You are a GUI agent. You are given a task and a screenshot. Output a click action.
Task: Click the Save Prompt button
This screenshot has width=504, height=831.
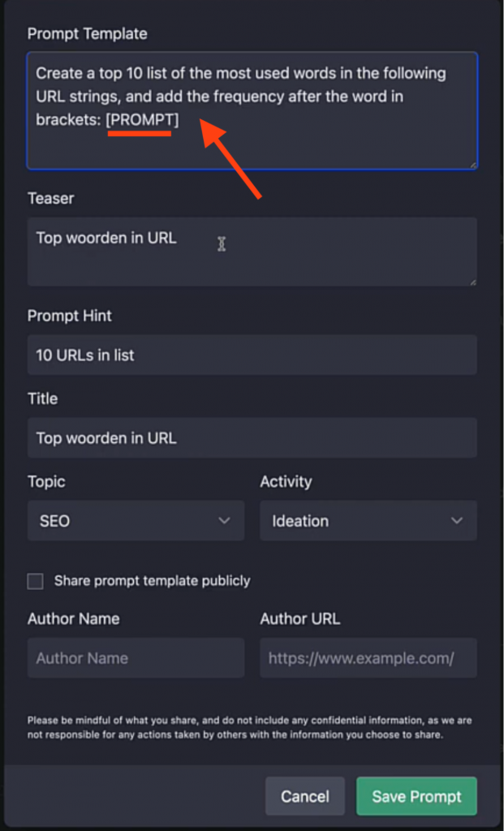point(416,796)
